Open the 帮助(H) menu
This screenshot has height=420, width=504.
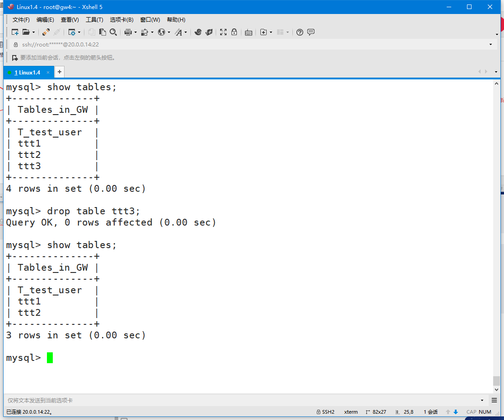[x=176, y=19]
